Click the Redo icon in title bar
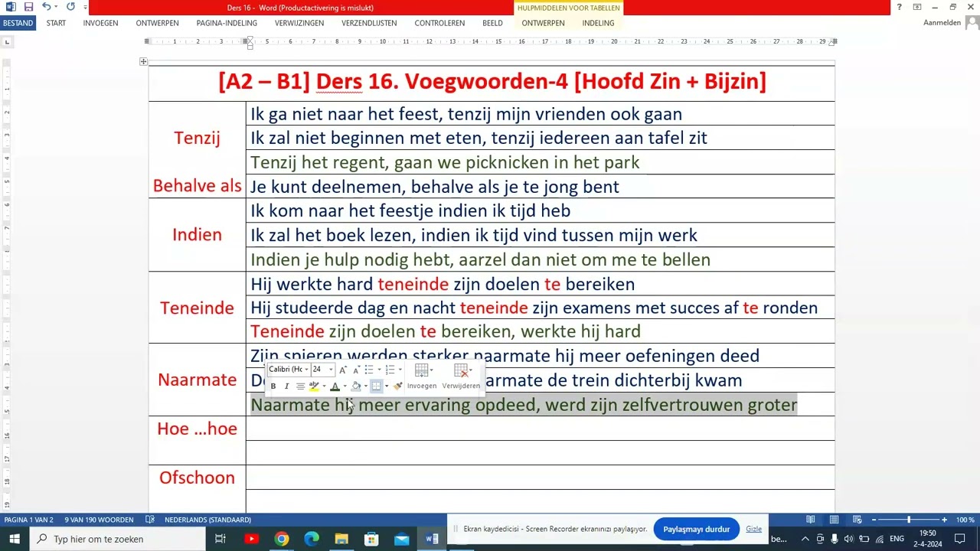Image resolution: width=980 pixels, height=551 pixels. point(70,7)
